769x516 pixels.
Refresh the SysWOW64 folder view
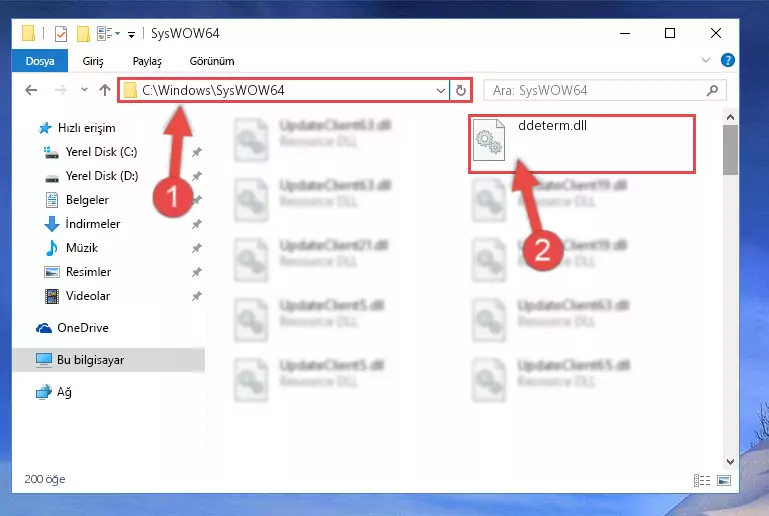click(x=461, y=90)
